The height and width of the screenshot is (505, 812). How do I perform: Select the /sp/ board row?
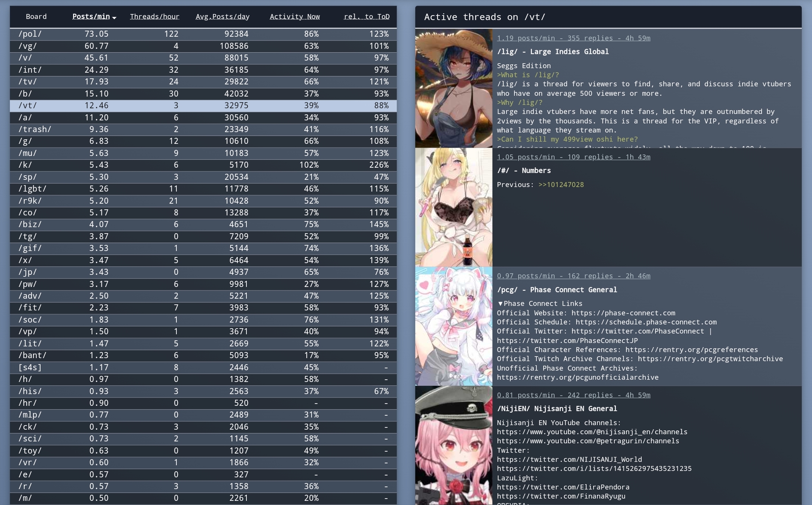(203, 177)
